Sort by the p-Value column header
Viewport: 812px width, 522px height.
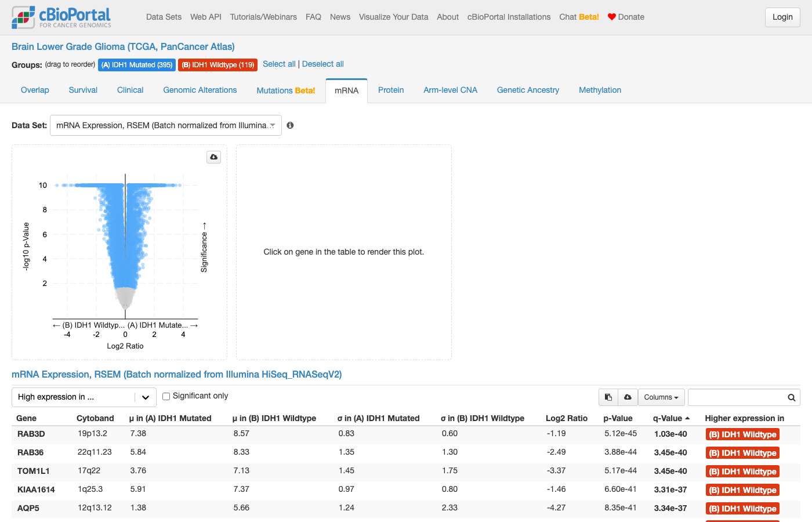pyautogui.click(x=618, y=418)
